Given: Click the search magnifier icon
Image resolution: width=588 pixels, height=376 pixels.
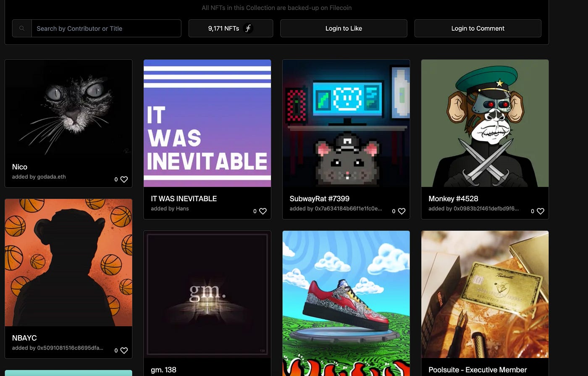Looking at the screenshot, I should (22, 29).
